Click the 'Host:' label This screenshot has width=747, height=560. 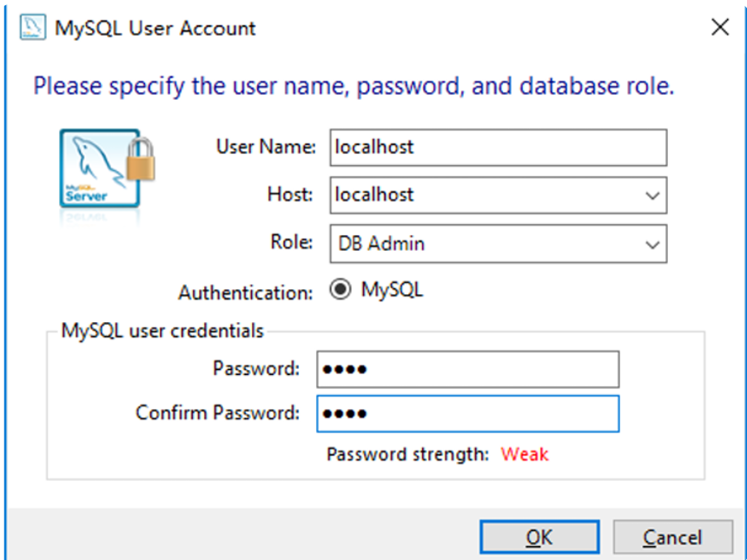[x=290, y=194]
